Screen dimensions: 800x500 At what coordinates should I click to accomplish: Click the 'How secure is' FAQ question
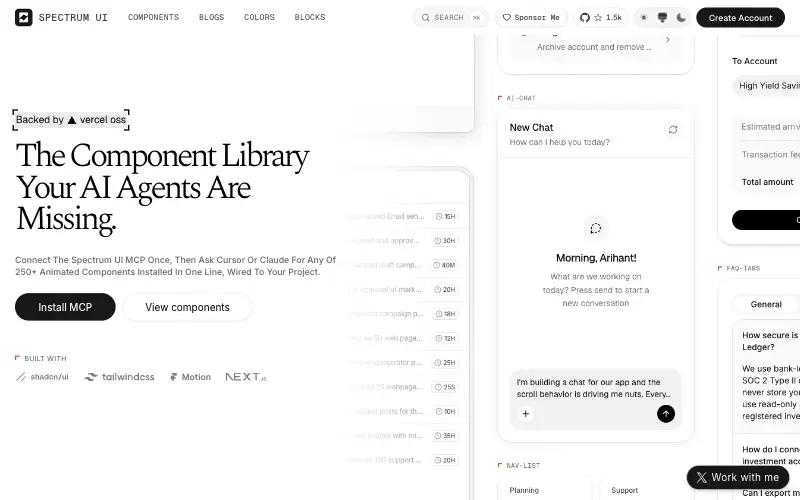click(x=769, y=341)
